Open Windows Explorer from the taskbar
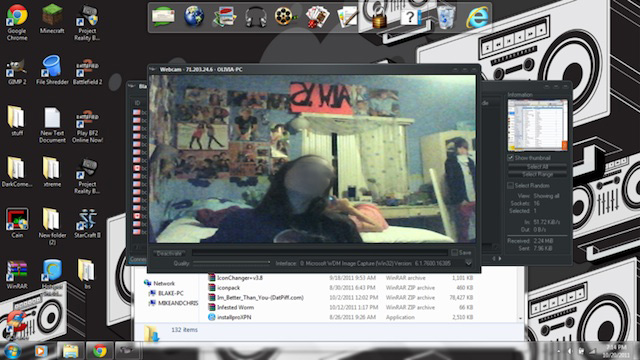Viewport: 640px width, 360px height. (70, 351)
